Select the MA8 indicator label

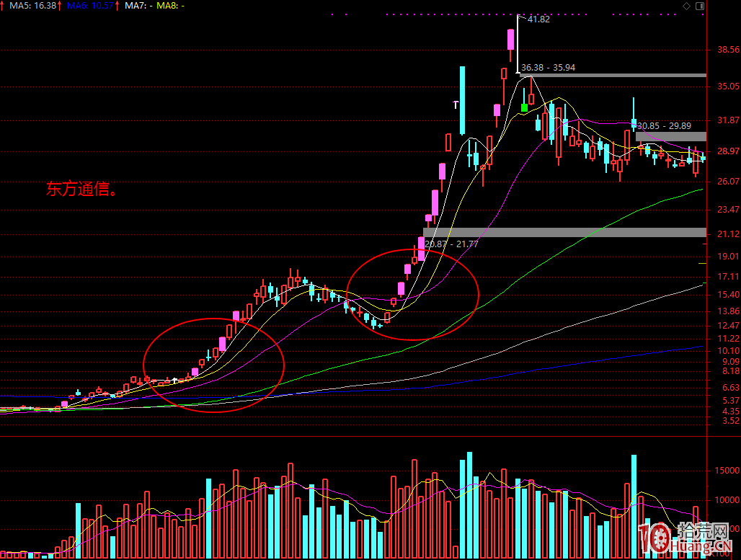click(x=170, y=6)
